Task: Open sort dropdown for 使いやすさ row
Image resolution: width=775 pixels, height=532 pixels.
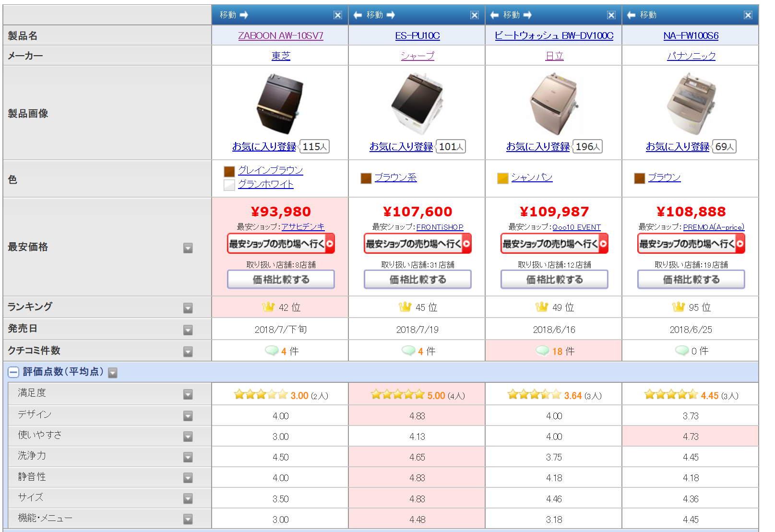Action: (x=188, y=437)
